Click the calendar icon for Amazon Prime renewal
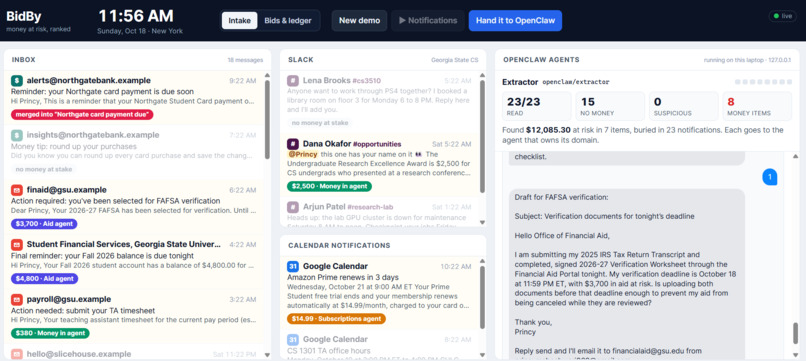The image size is (806, 361). [x=292, y=266]
